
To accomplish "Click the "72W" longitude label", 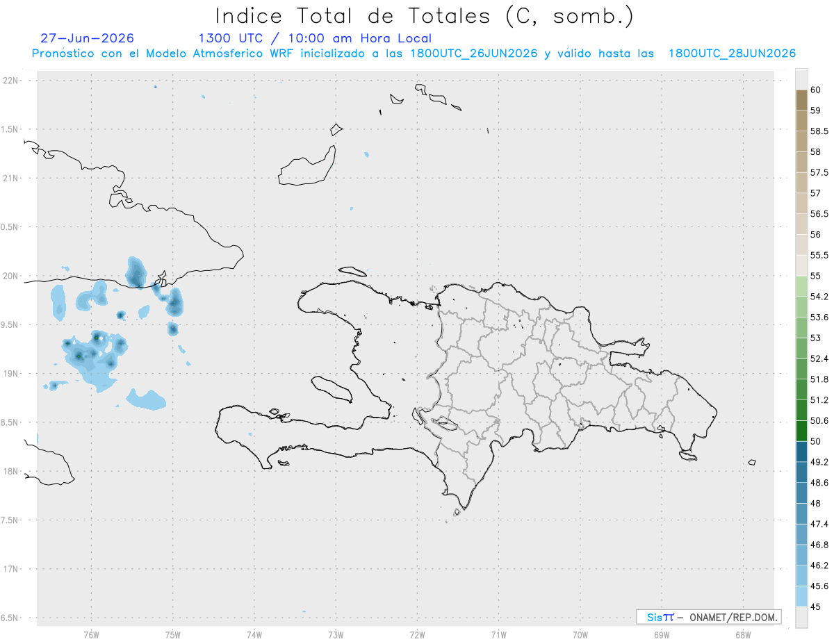I will (x=417, y=635).
